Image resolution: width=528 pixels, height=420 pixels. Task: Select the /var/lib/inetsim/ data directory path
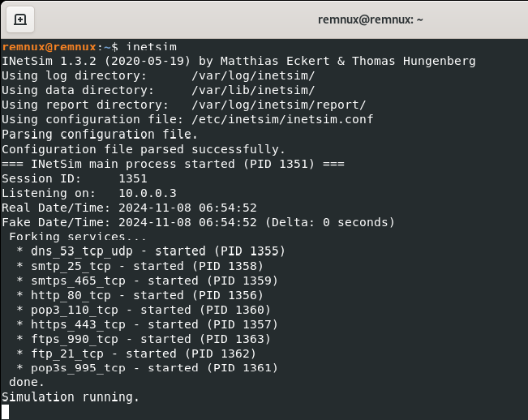click(x=253, y=90)
